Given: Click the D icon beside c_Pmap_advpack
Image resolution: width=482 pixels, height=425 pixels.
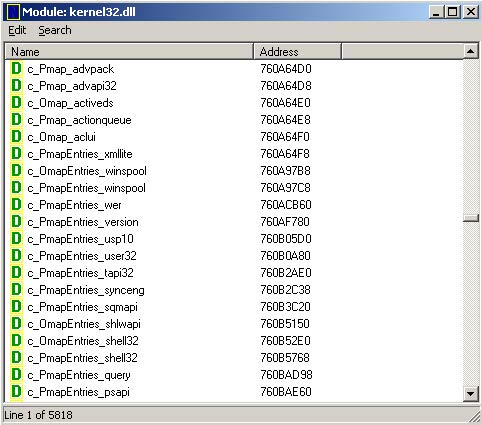Looking at the screenshot, I should click(x=16, y=69).
